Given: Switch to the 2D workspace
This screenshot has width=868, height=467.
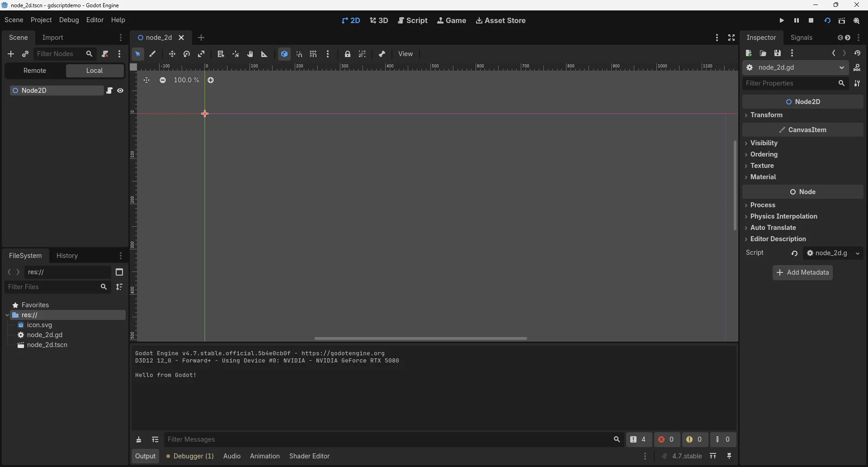Looking at the screenshot, I should tap(351, 20).
